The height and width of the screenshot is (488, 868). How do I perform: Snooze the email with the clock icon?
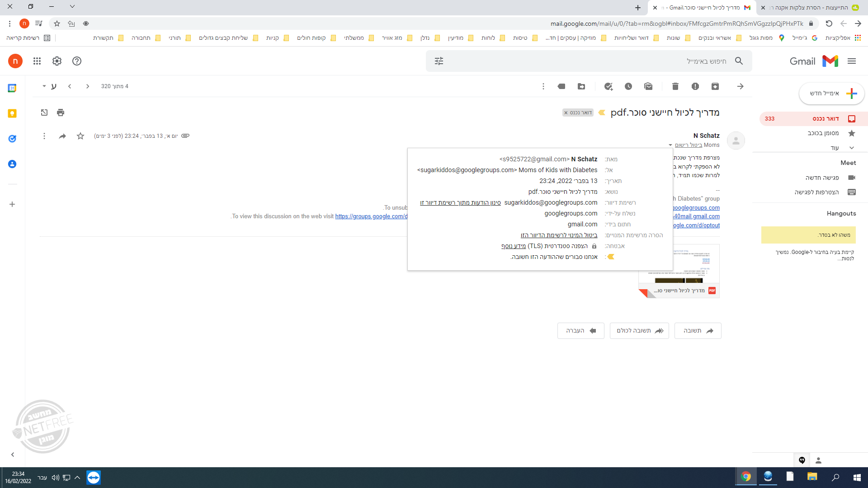[x=628, y=86]
